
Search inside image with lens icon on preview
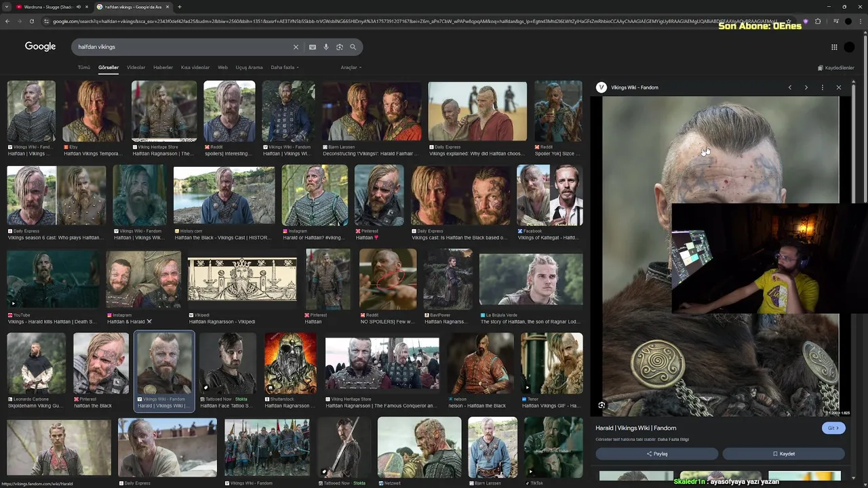[601, 405]
